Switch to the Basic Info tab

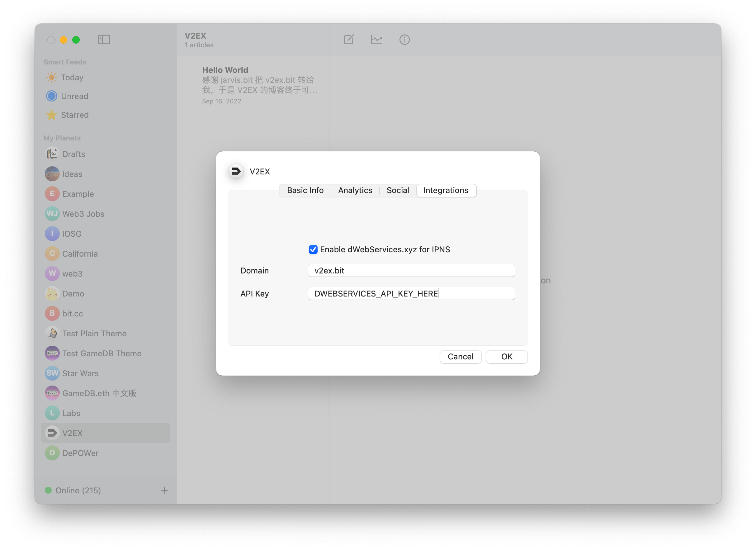tap(305, 190)
